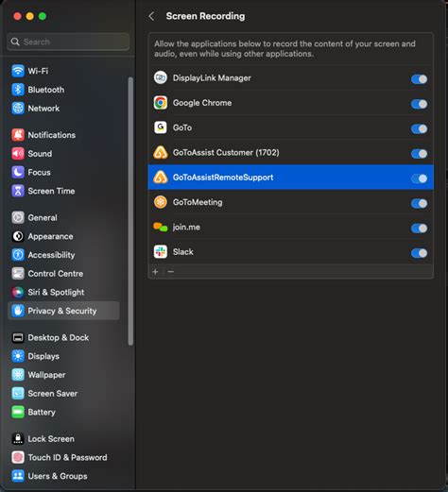This screenshot has width=448, height=492.
Task: Open Network settings label
Action: tap(43, 109)
